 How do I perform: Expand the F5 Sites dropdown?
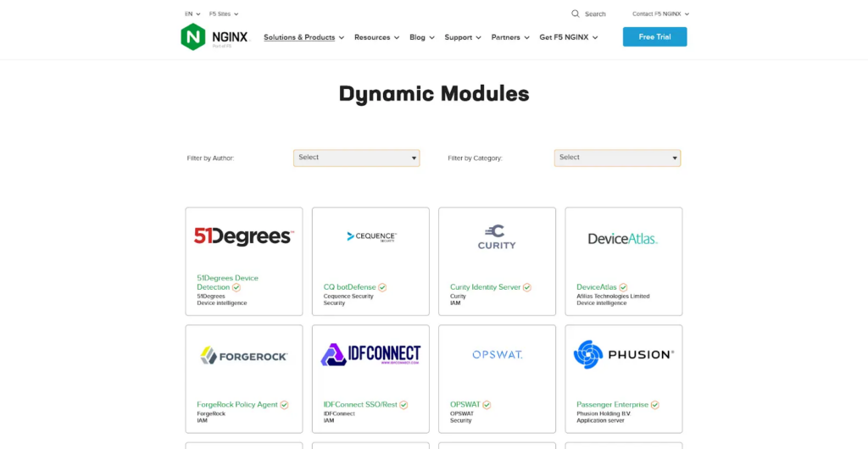click(224, 14)
